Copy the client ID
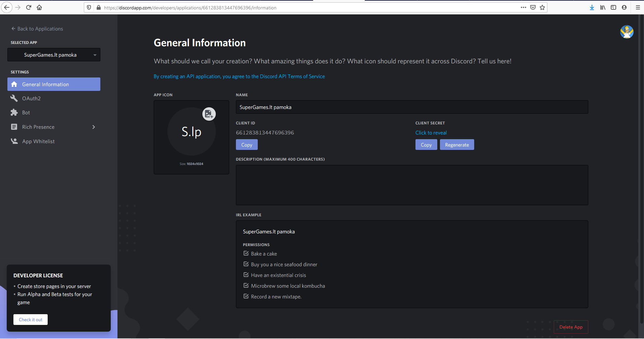644x339 pixels. coord(247,145)
